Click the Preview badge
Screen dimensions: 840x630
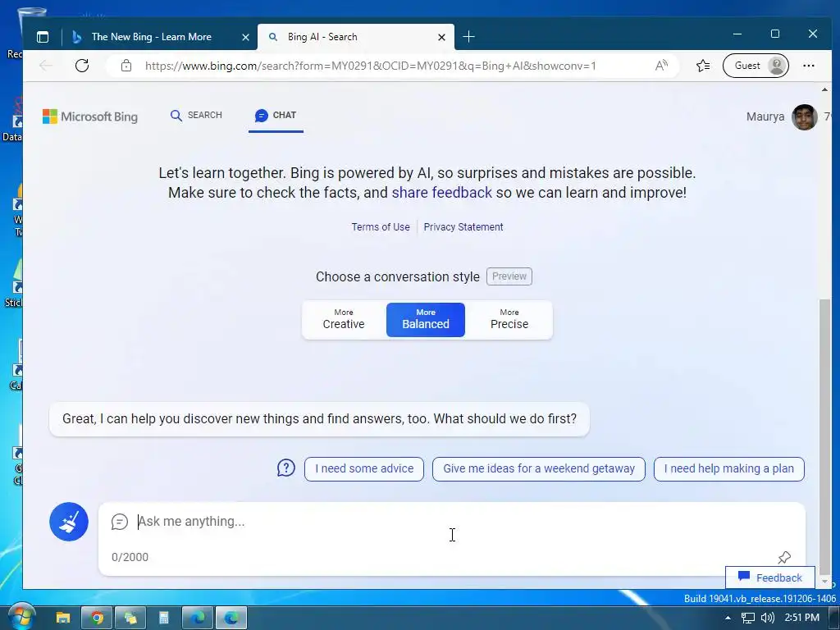click(x=509, y=276)
